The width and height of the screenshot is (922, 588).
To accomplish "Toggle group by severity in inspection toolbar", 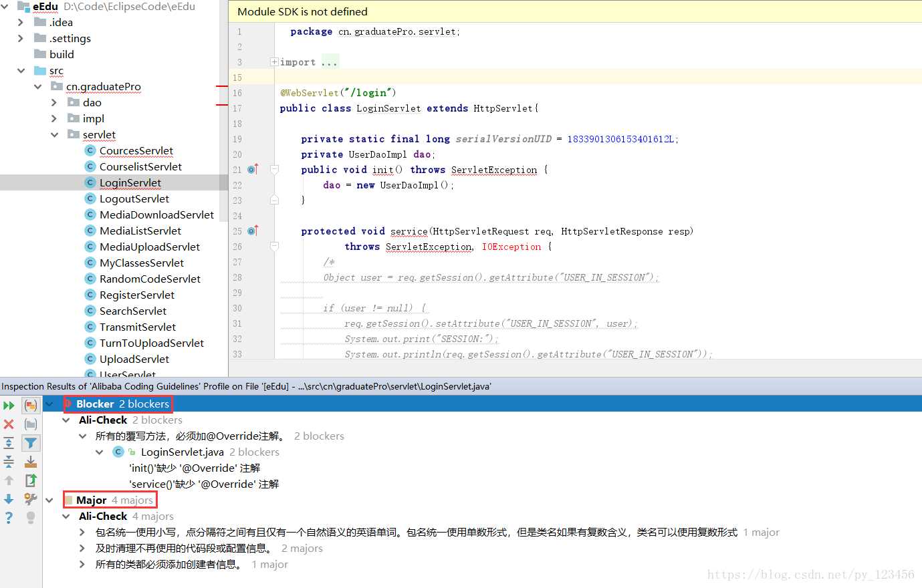I will click(31, 406).
